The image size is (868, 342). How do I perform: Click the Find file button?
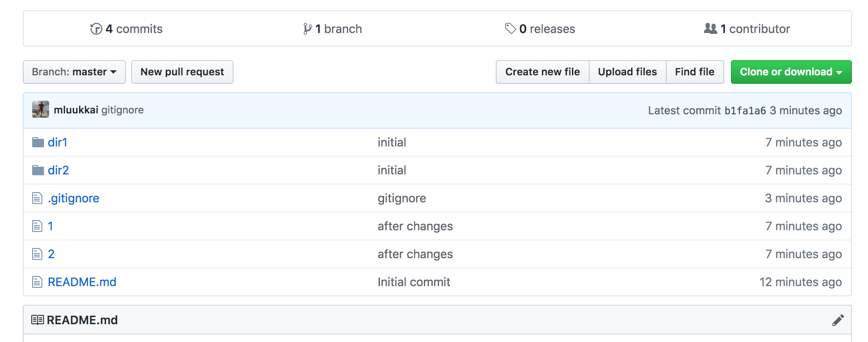coord(695,72)
